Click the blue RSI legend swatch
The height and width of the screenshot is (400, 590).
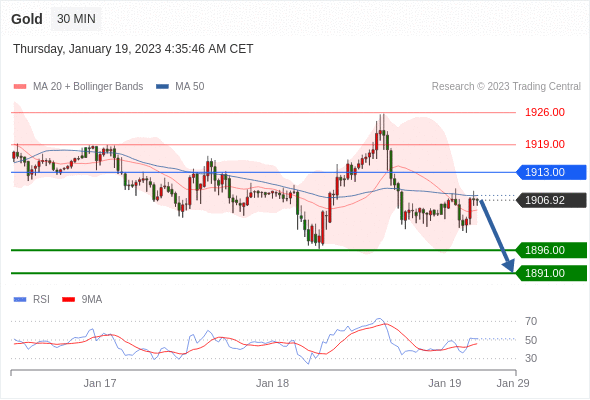coord(20,300)
